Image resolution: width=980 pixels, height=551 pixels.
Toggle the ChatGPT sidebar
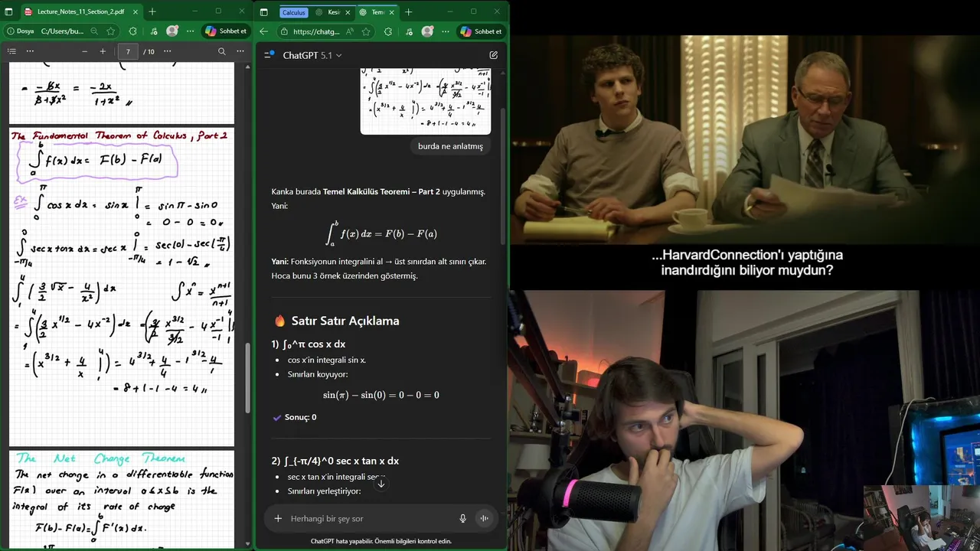[x=269, y=55]
